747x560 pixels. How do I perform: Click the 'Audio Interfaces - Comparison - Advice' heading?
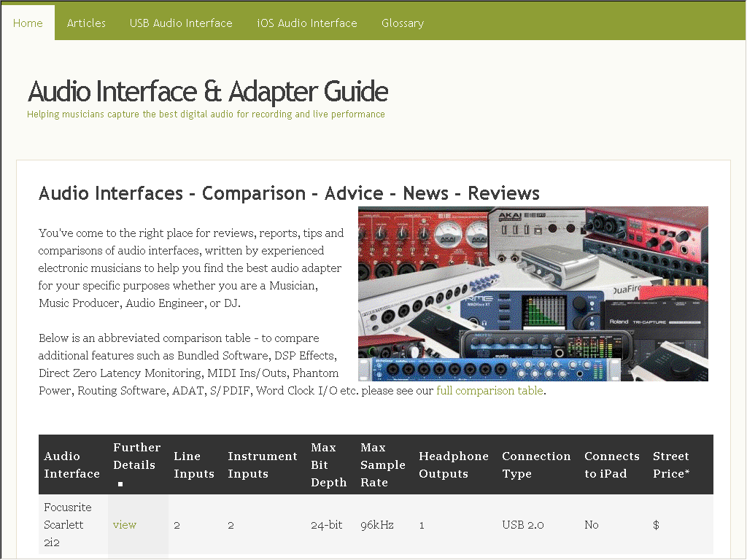(289, 193)
